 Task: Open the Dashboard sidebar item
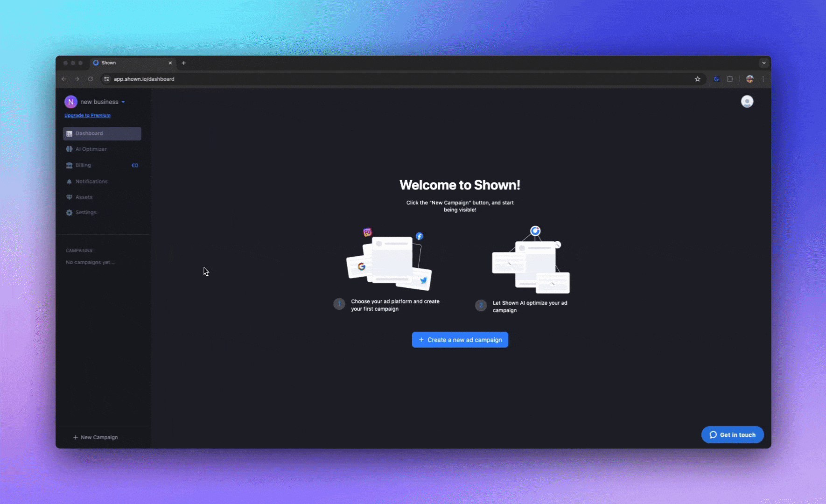coord(102,133)
